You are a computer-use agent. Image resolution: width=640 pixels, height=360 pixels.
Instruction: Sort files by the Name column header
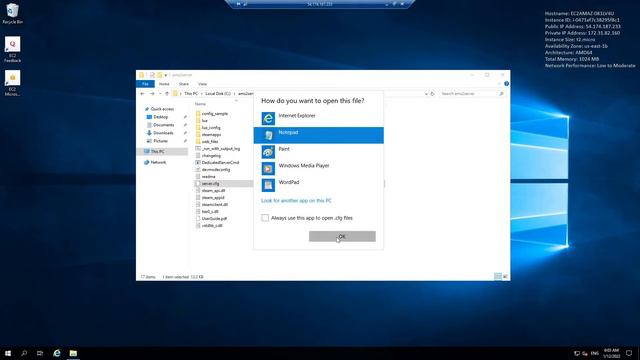click(200, 104)
